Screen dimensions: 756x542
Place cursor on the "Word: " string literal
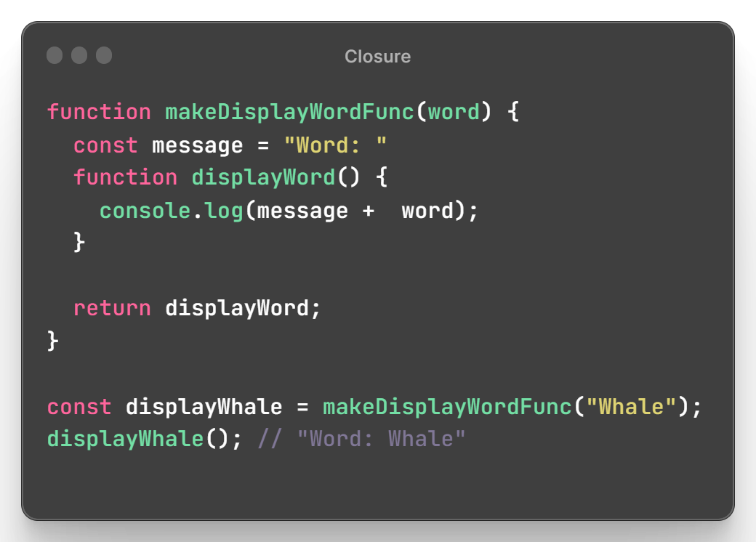(x=335, y=145)
